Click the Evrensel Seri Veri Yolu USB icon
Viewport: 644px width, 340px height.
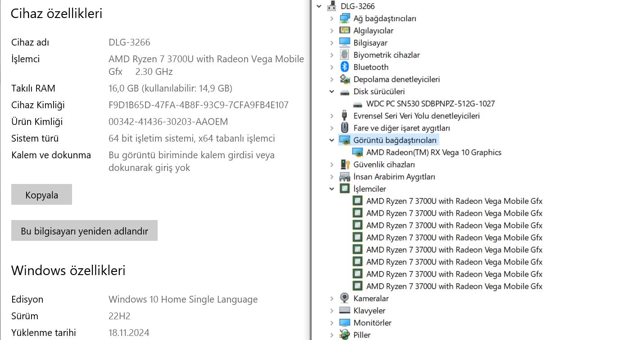pyautogui.click(x=345, y=115)
